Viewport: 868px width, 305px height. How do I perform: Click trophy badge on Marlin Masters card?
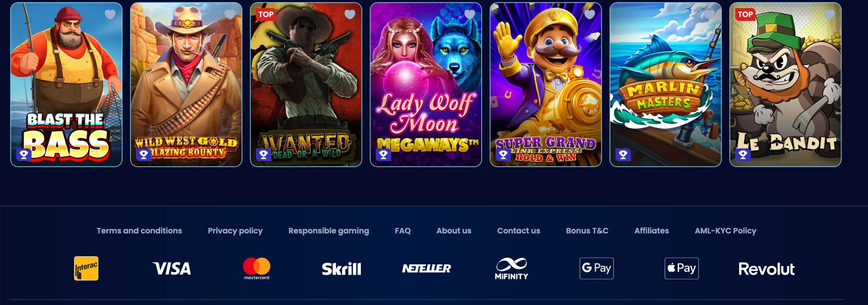pyautogui.click(x=623, y=155)
